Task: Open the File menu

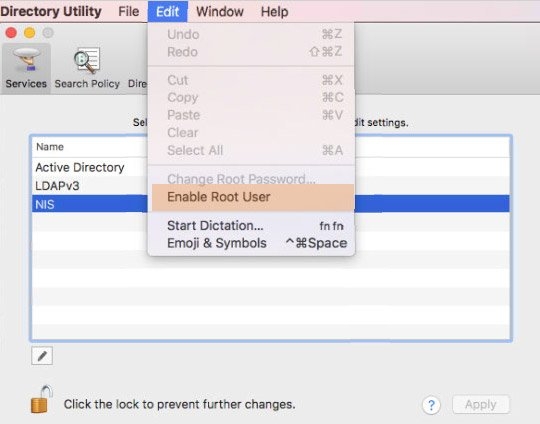Action: pyautogui.click(x=128, y=11)
